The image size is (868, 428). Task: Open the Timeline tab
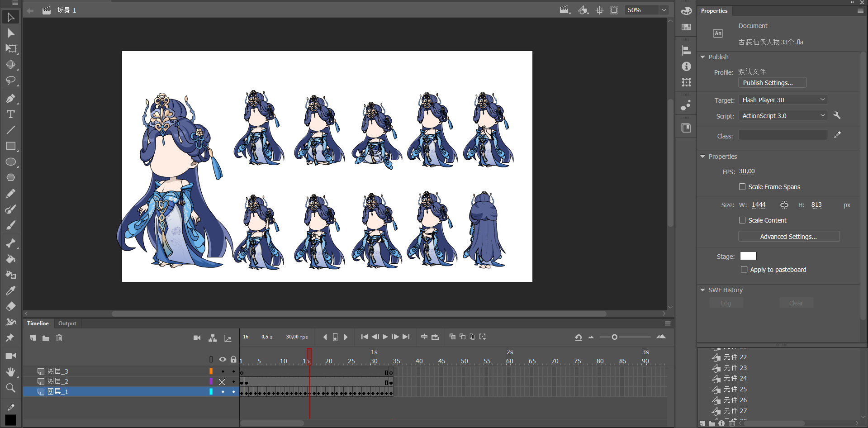tap(38, 323)
